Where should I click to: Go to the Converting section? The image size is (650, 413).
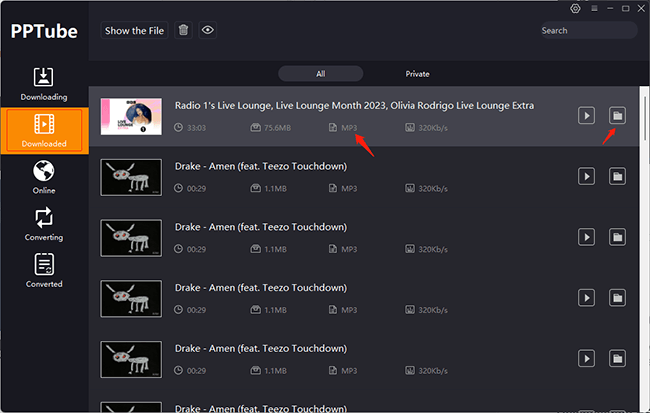(44, 224)
